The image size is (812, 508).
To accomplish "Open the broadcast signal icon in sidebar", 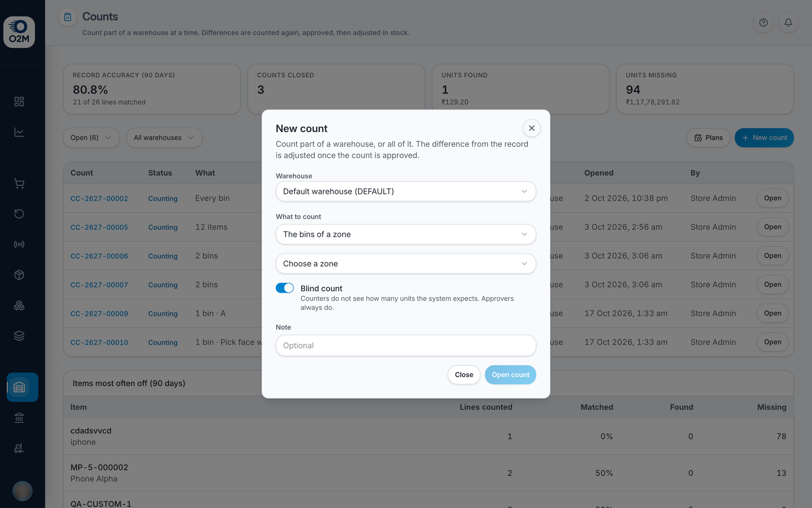I will tap(19, 244).
